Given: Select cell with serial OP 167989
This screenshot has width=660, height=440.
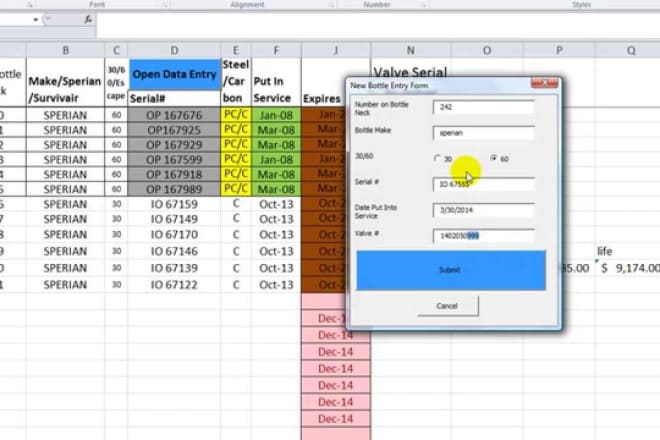Looking at the screenshot, I should click(174, 189).
